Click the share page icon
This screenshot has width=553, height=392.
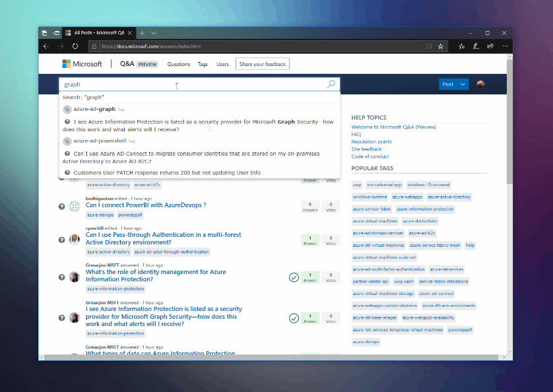tap(490, 46)
